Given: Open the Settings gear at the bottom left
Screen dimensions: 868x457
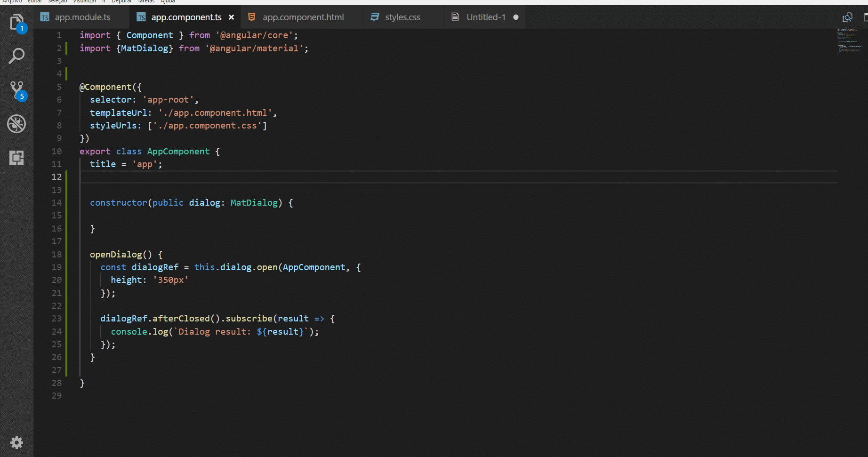Looking at the screenshot, I should [16, 442].
